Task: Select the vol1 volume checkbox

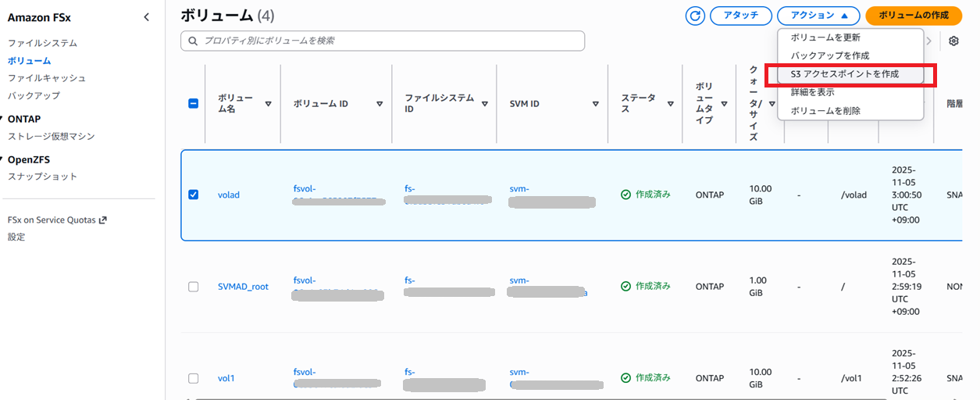Action: coord(194,378)
